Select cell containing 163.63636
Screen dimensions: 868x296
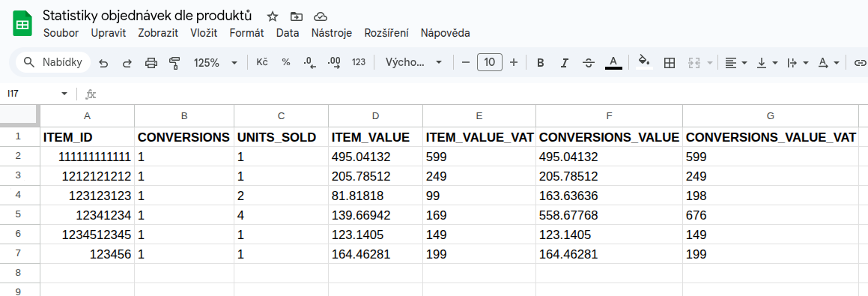click(609, 196)
